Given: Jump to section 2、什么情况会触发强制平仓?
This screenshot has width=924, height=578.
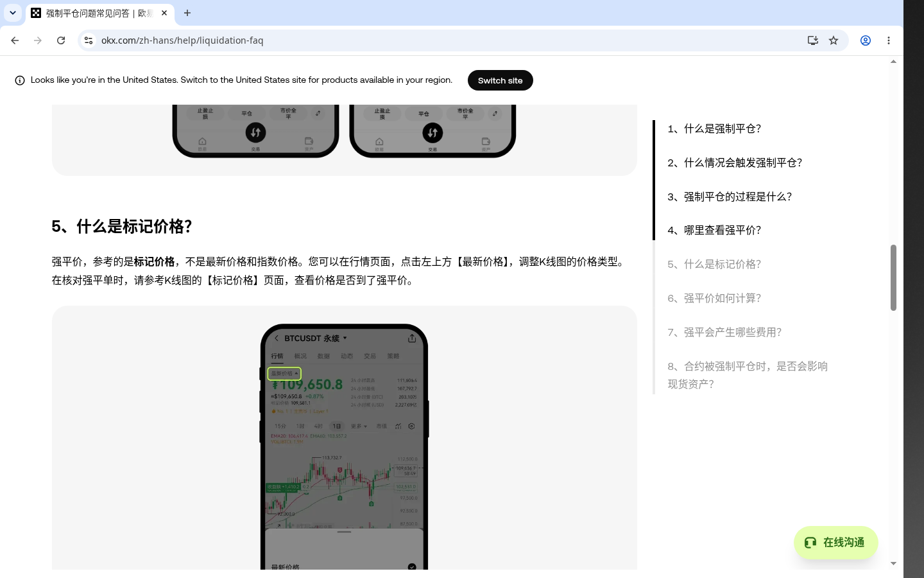Looking at the screenshot, I should pyautogui.click(x=735, y=162).
